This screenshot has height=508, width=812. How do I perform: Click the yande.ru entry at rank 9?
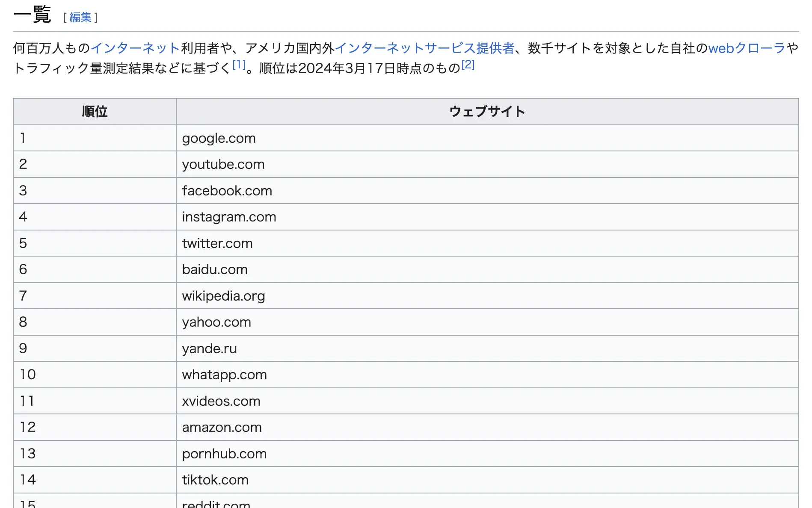(209, 349)
